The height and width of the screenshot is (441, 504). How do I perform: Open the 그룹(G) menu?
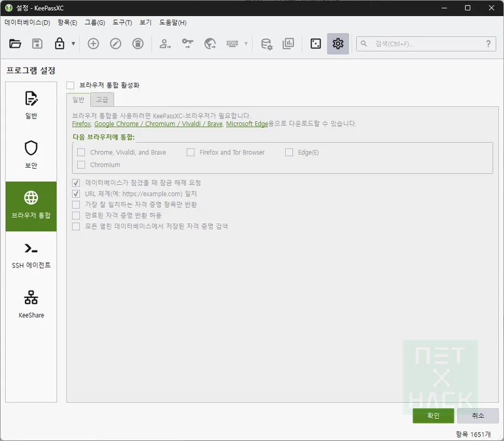[x=95, y=23]
